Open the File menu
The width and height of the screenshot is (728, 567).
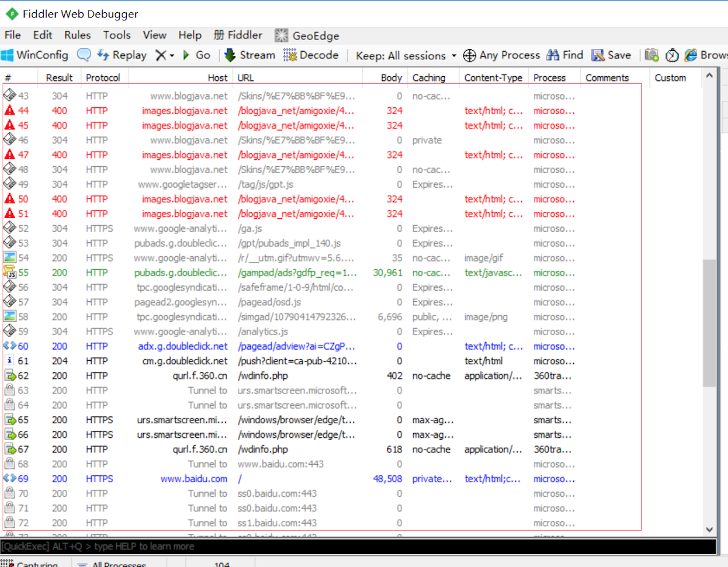[x=13, y=35]
